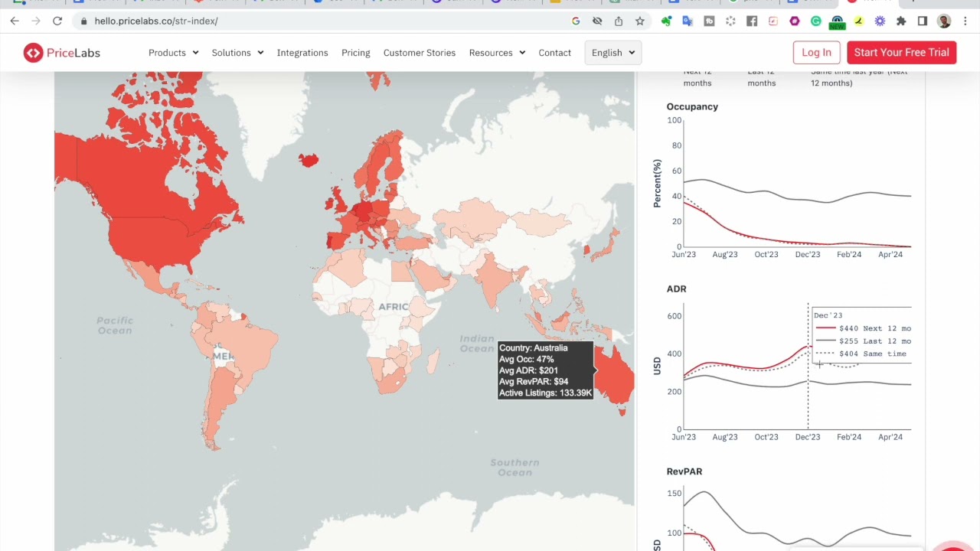Click 'Active Listings: 133.39K' tooltip text
Screen dimensions: 980x551
(545, 393)
